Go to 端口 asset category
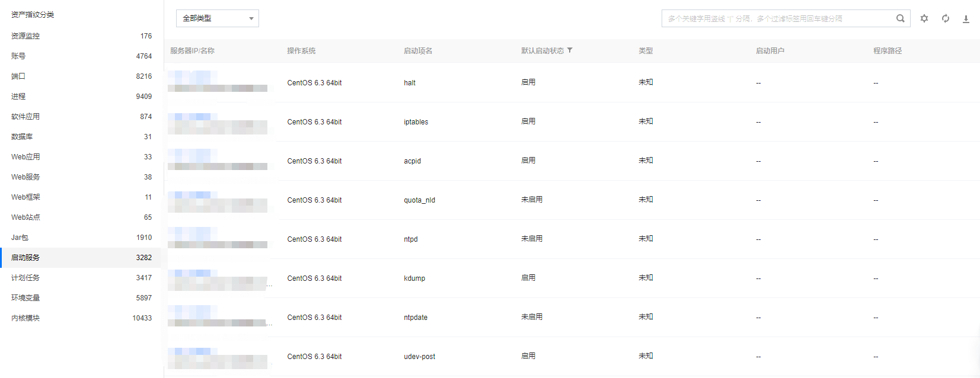 coord(18,76)
